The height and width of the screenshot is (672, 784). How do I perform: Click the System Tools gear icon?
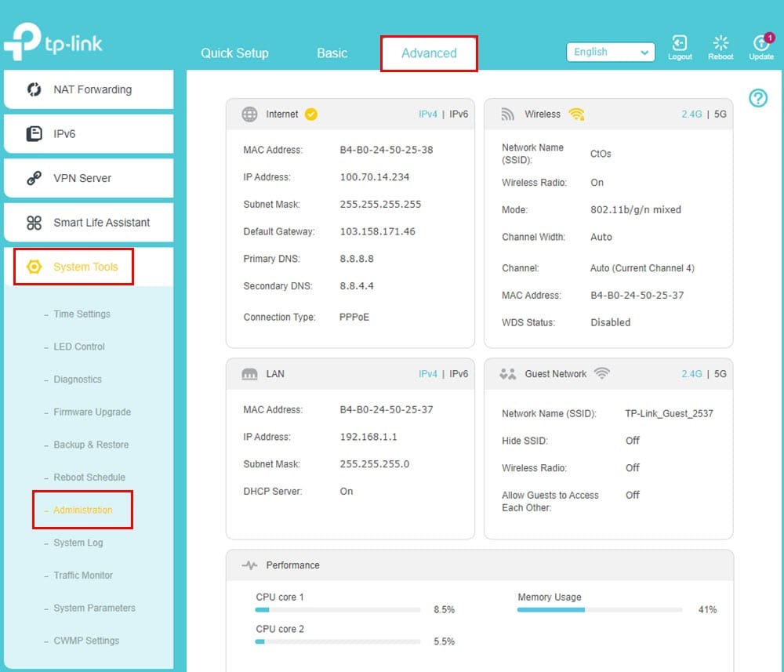click(34, 267)
